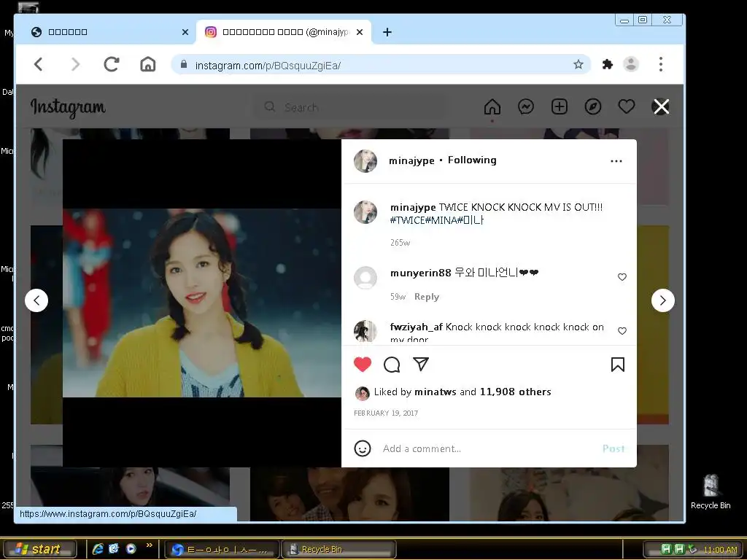Image resolution: width=747 pixels, height=560 pixels.
Task: Open a new tab with the plus button
Action: pos(387,32)
